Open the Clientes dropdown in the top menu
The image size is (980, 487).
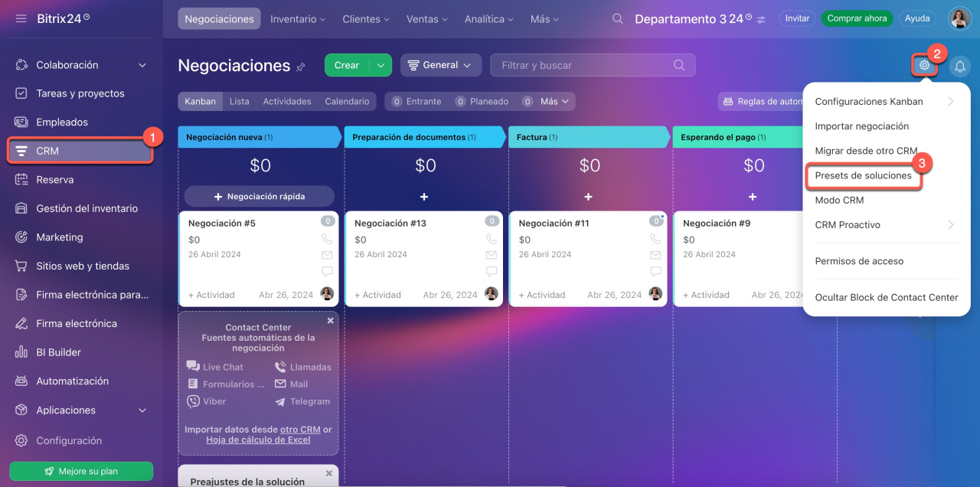pyautogui.click(x=366, y=19)
